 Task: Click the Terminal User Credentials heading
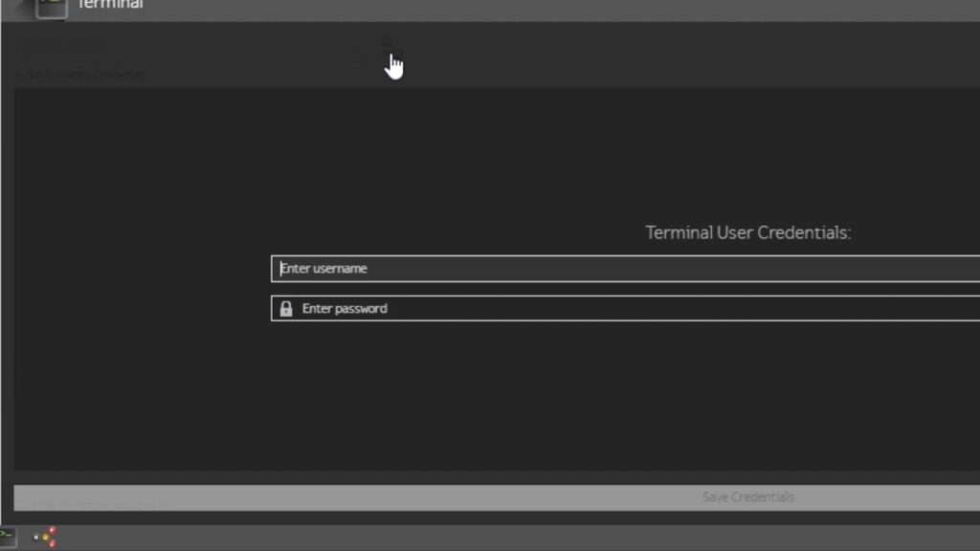click(749, 232)
